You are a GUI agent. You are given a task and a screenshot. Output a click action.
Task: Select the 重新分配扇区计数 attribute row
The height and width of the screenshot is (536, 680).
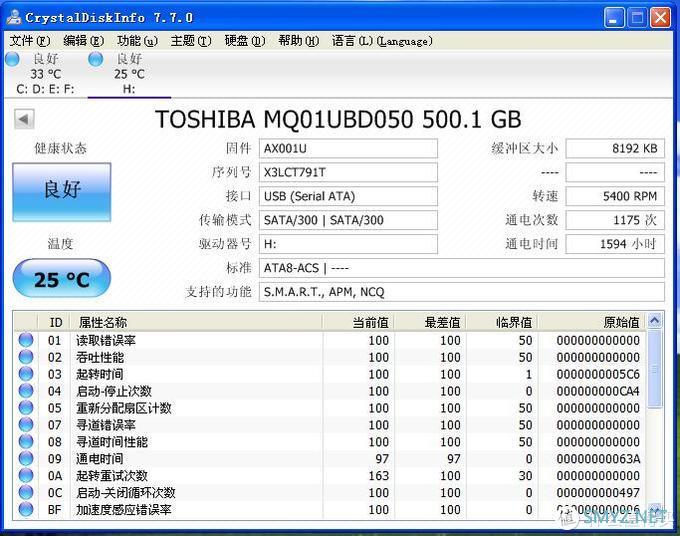[x=330, y=408]
